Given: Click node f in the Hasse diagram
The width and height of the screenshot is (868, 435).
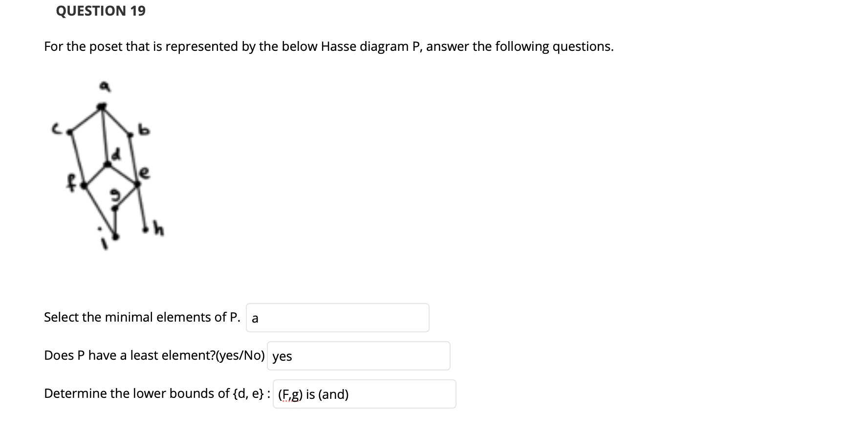Looking at the screenshot, I should (84, 186).
